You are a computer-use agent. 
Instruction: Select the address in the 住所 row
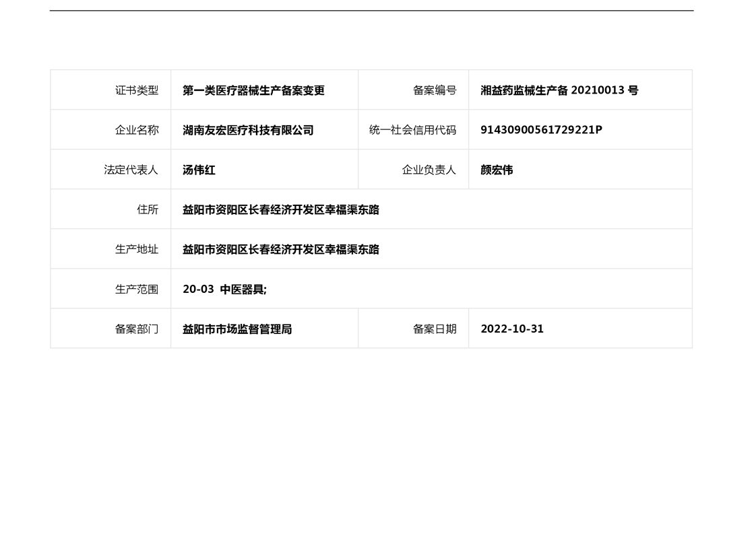pos(280,209)
